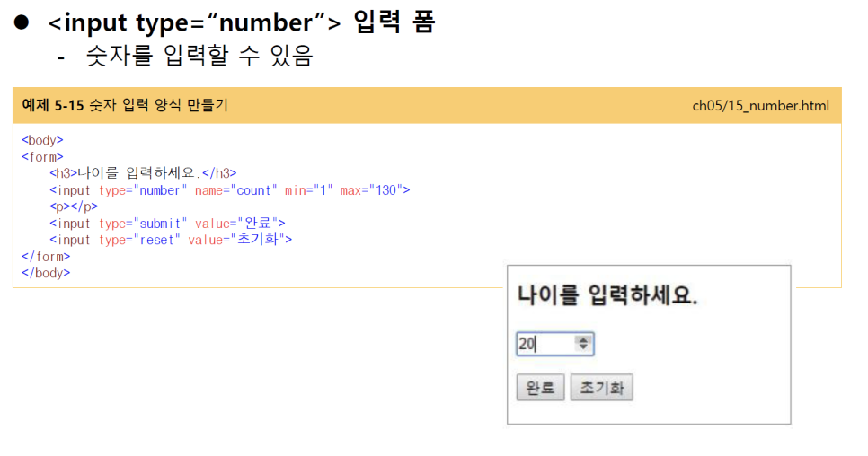Click the example title 예제 5-15 숫자 입력 양식 만들기
Image resolution: width=868 pixels, height=456 pixels.
125,105
